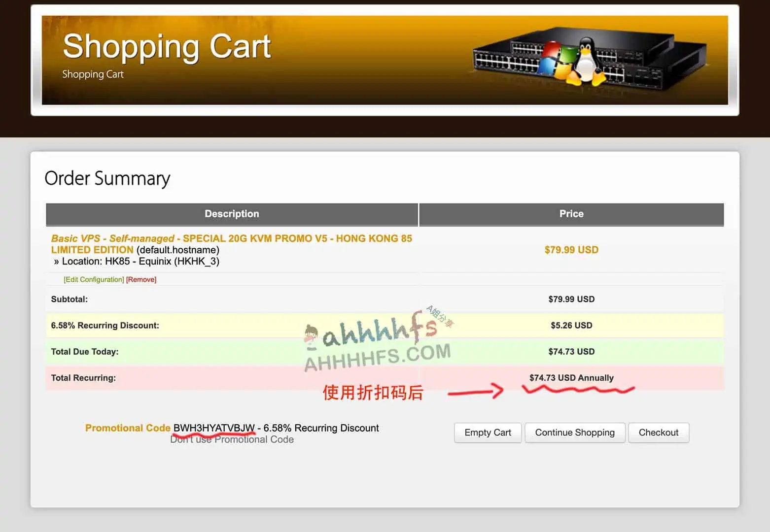Click the Order Summary heading

pyautogui.click(x=107, y=178)
